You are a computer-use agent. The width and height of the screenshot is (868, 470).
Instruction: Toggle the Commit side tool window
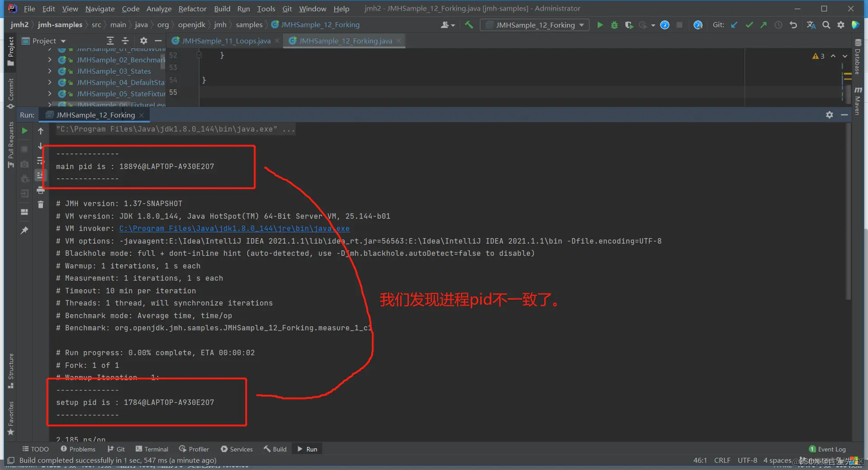11,93
